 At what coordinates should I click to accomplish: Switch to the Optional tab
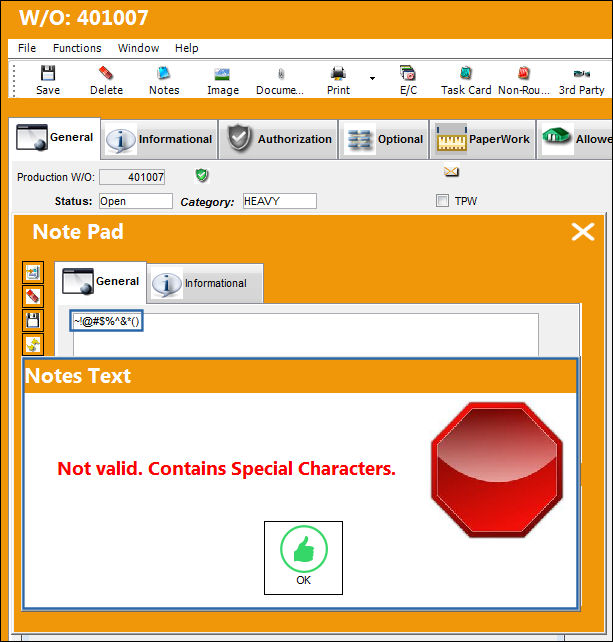[384, 140]
